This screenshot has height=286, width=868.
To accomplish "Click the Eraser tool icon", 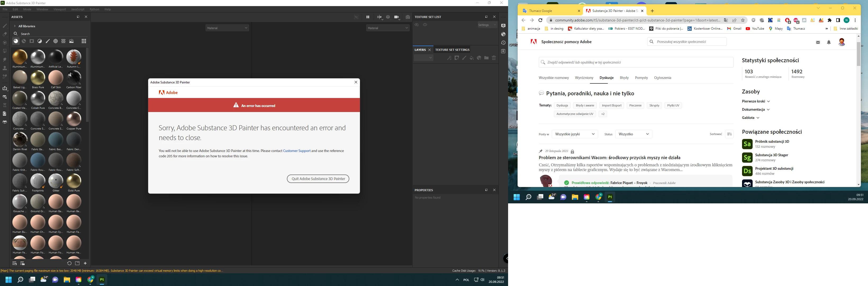I will pyautogui.click(x=5, y=34).
